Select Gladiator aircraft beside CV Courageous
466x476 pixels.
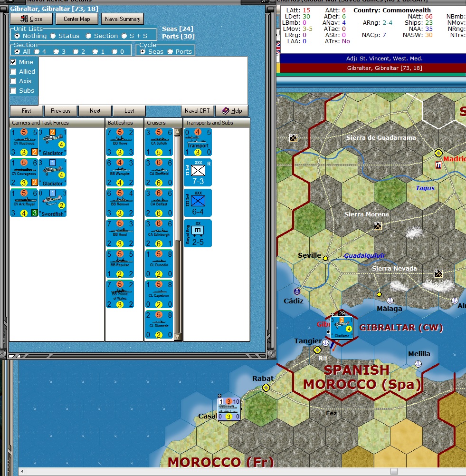click(x=53, y=173)
